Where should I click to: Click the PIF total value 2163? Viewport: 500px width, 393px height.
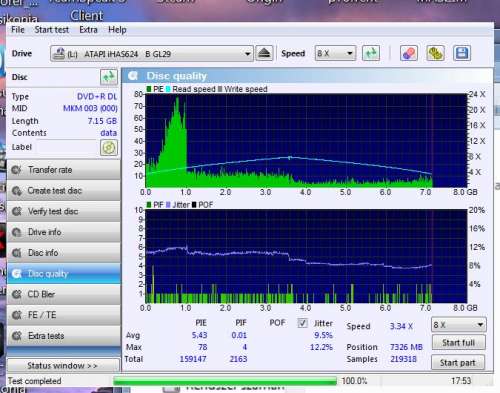coord(238,359)
